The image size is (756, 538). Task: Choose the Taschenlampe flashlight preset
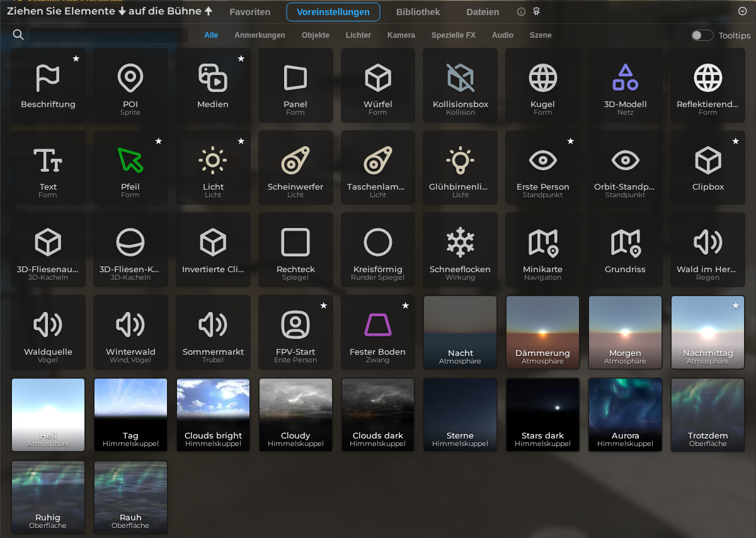pos(378,168)
